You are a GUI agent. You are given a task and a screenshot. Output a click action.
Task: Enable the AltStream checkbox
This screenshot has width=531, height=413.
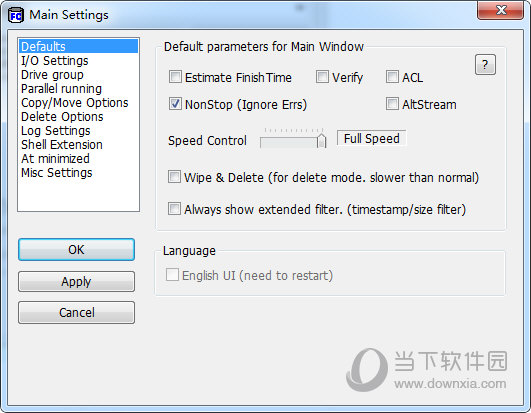point(392,104)
